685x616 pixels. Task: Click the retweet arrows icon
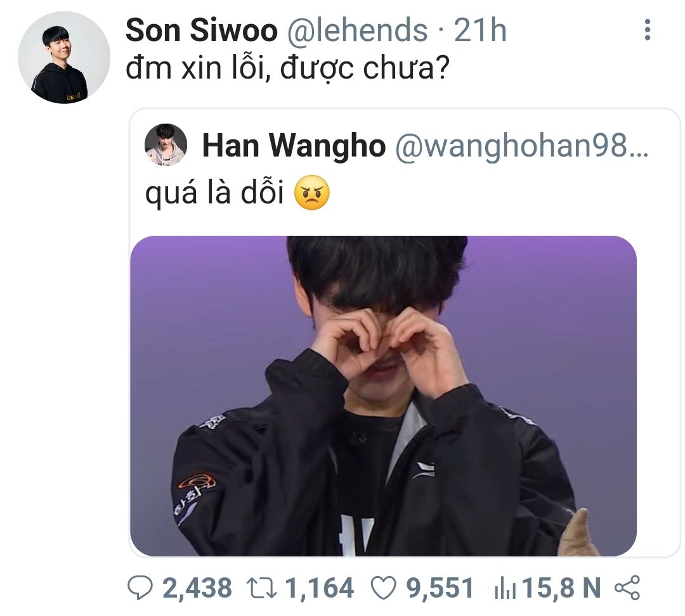click(x=262, y=587)
